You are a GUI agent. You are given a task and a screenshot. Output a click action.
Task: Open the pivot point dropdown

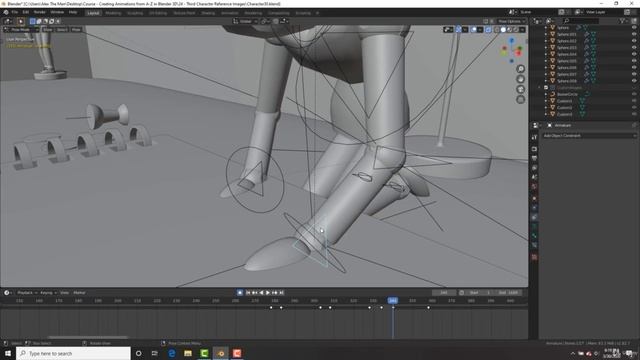(x=264, y=21)
